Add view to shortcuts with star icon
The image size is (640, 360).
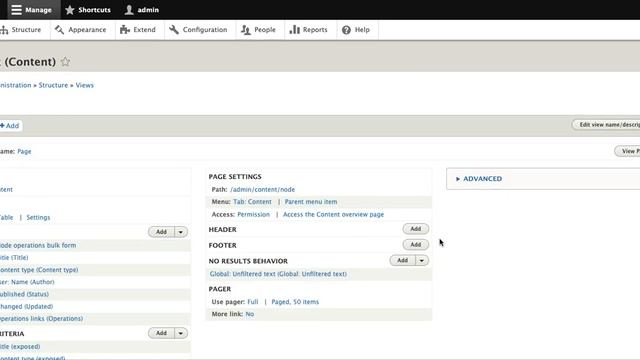(65, 62)
